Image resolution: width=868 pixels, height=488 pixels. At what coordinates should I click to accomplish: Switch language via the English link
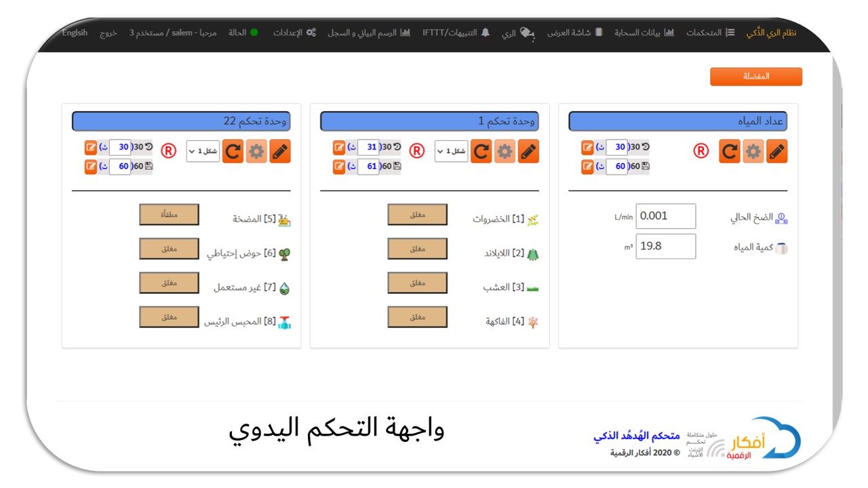pos(75,33)
